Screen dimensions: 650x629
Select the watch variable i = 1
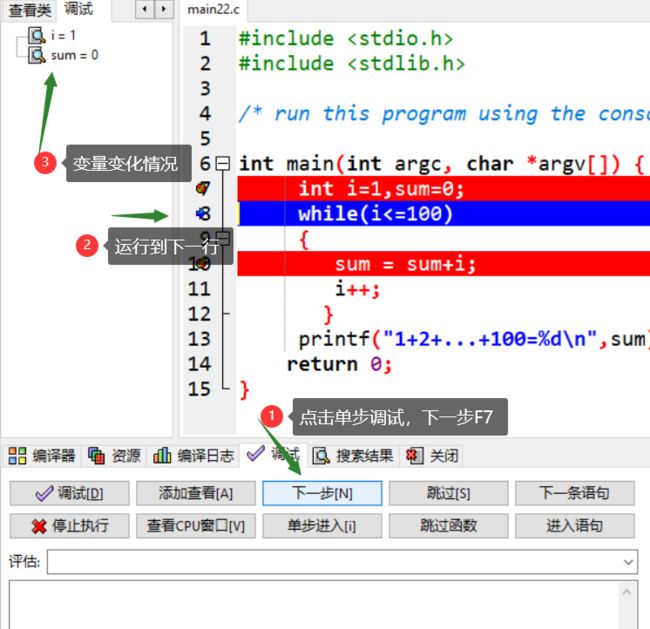pos(63,36)
